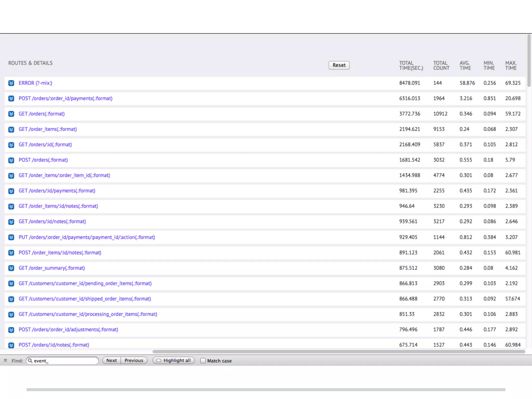Screen dimensions: 532x399
Task: Expand GET /orders(.:format) row icon
Action: click(x=11, y=114)
